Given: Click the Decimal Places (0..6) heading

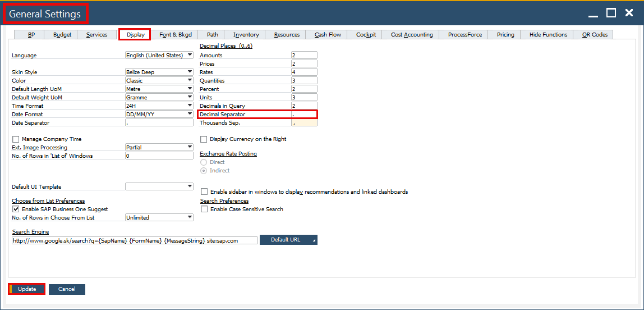Looking at the screenshot, I should [226, 45].
